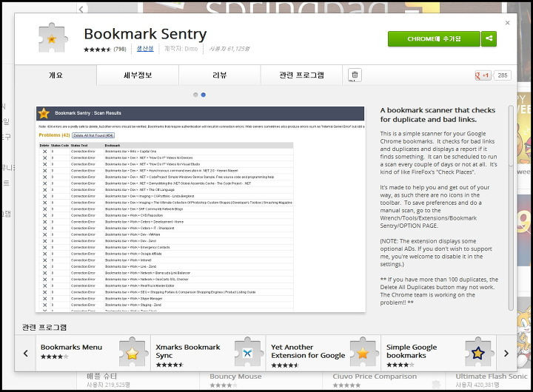Screen dimensions: 533x392
Task: Add Bookmark Sentry to Chrome
Action: (434, 38)
